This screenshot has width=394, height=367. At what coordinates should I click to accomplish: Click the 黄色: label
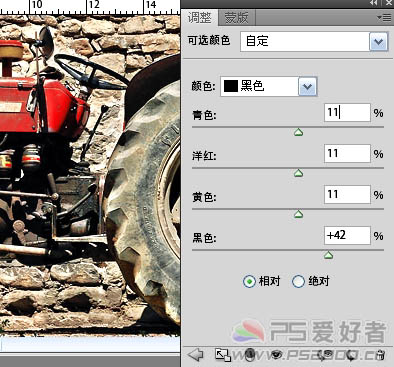coord(204,197)
